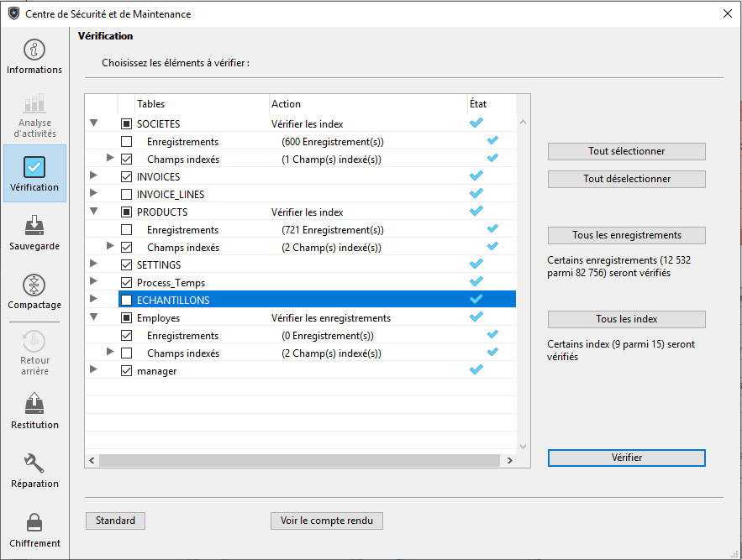Open the Restitution page icon
The width and height of the screenshot is (742, 560).
[x=34, y=405]
